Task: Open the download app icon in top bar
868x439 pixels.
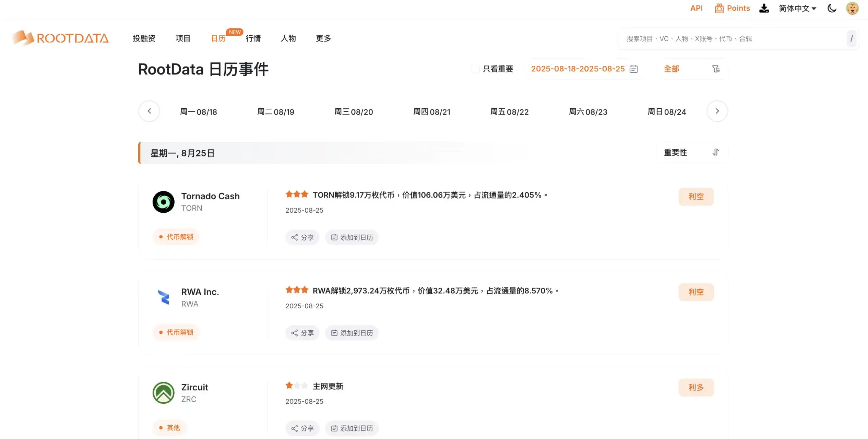Action: click(764, 8)
